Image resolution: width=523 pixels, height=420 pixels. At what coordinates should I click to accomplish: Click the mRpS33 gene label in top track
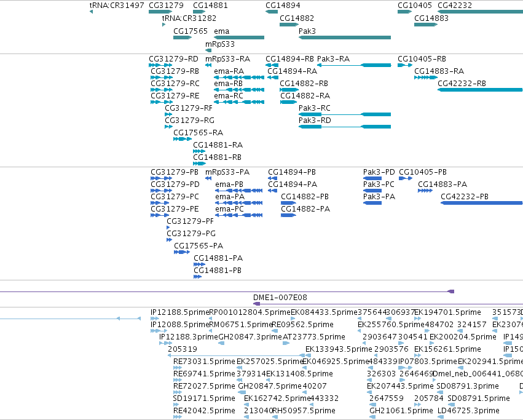220,44
